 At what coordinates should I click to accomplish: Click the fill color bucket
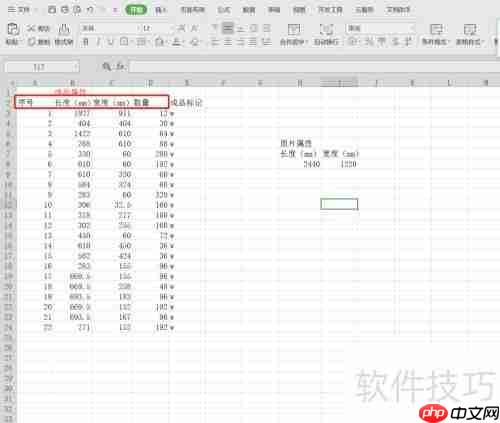pos(160,42)
